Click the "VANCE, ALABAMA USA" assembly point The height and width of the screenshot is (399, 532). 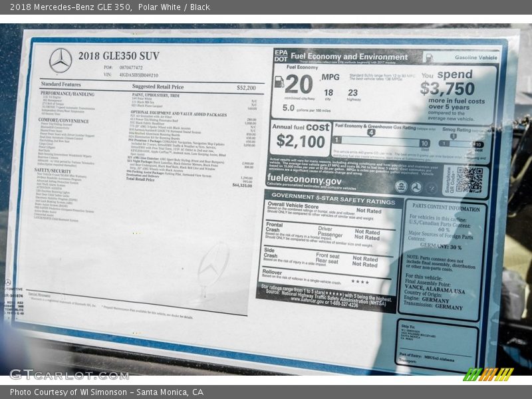435,289
